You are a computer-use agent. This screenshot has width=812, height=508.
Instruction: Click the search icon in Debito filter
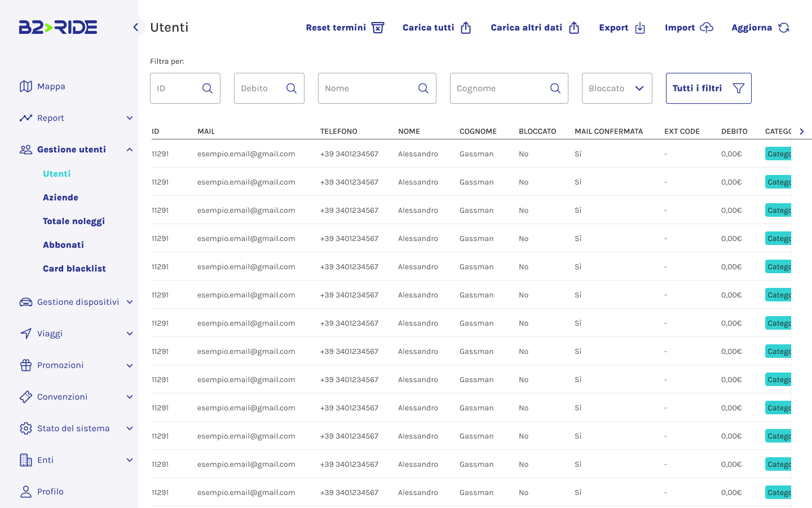tap(292, 88)
